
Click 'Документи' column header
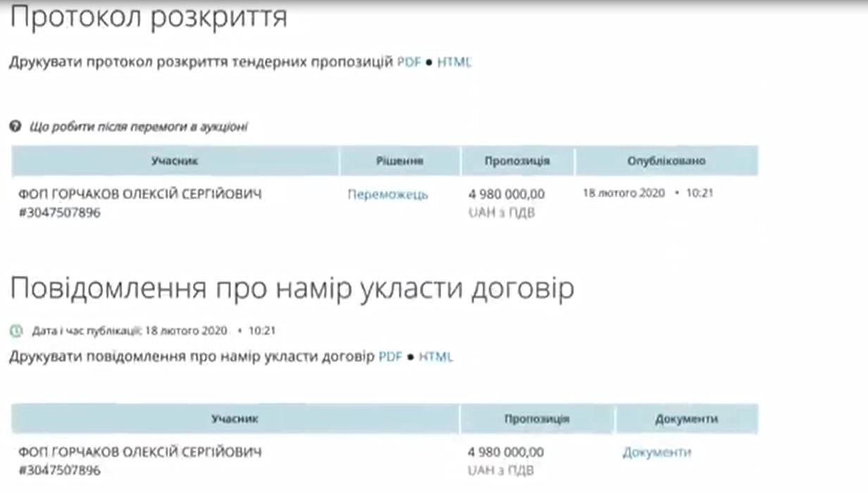click(686, 419)
